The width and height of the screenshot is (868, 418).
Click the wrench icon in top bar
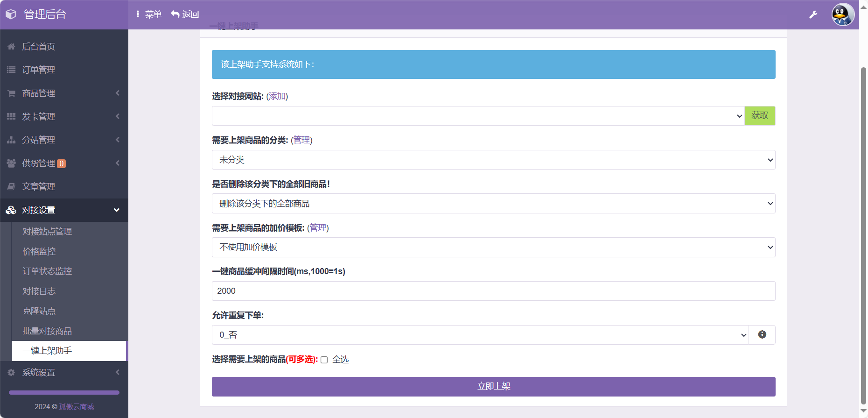tap(813, 14)
